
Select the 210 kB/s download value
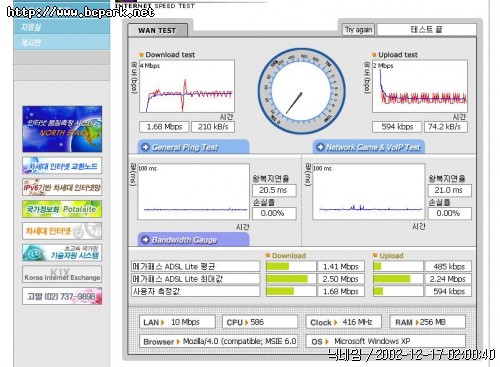point(213,127)
